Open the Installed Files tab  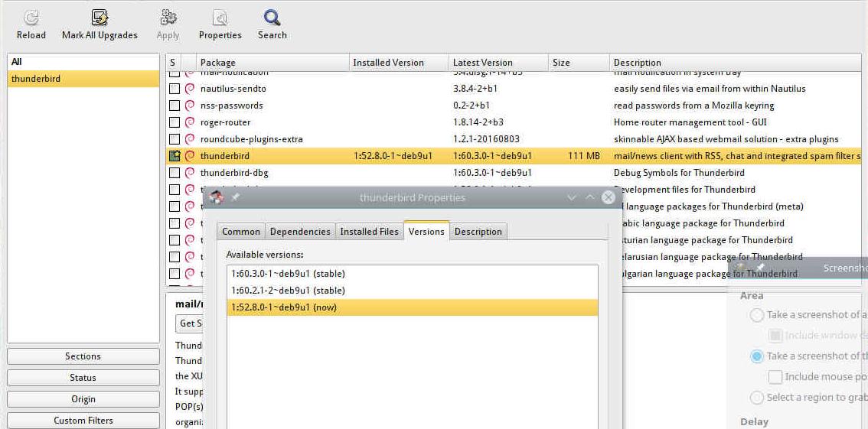(369, 232)
